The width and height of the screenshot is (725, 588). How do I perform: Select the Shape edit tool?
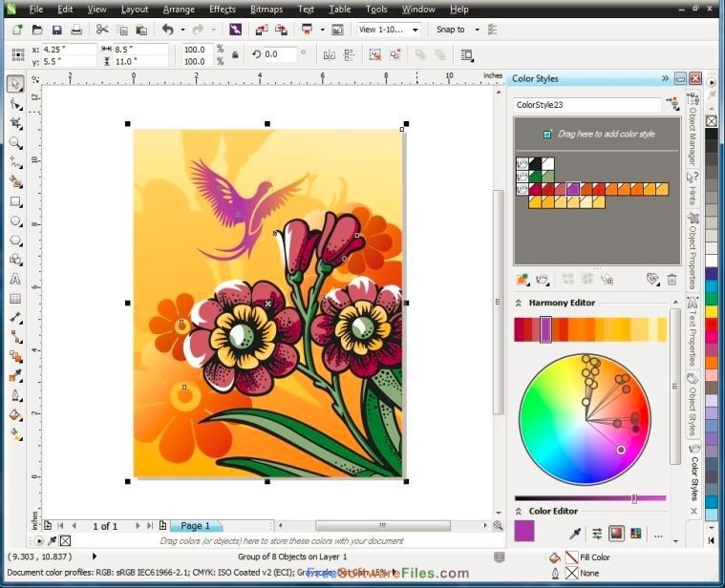pyautogui.click(x=15, y=104)
